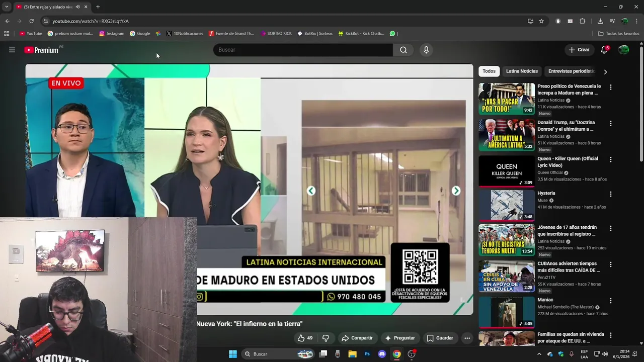The height and width of the screenshot is (362, 644).
Task: Open options for Killer Queen video
Action: [x=611, y=159]
